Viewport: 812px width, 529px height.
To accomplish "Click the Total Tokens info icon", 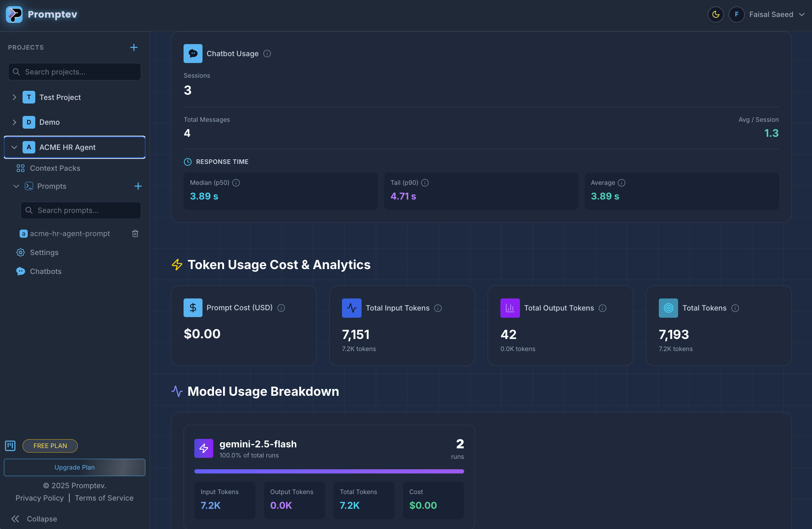I will [x=735, y=308].
